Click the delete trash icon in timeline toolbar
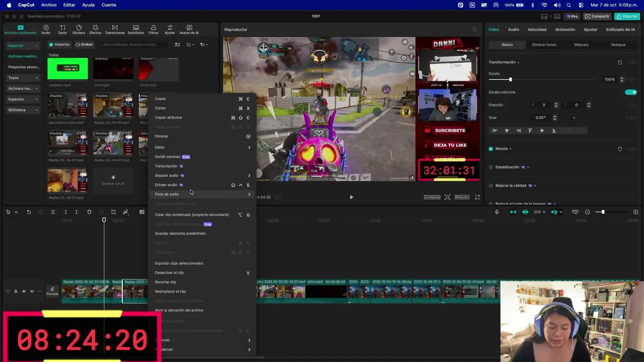Viewport: 644px width, 362px height. [89, 212]
